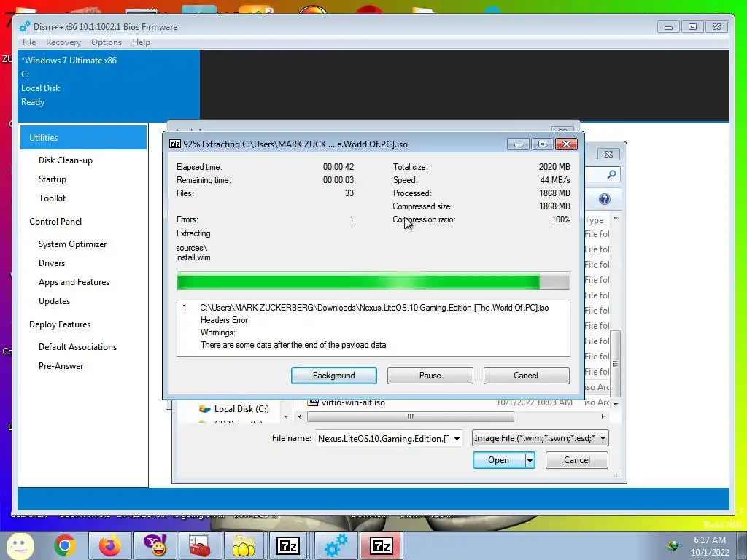Click scroll-right arrow of file list

pos(603,416)
